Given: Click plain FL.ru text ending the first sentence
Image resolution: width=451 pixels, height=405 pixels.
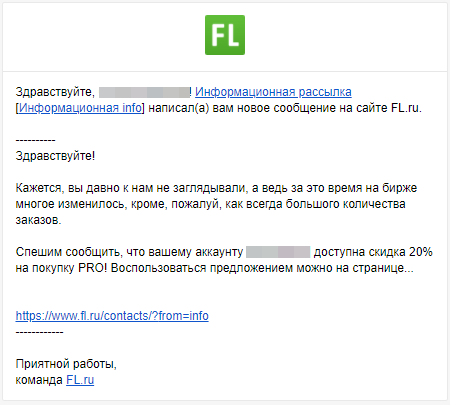Looking at the screenshot, I should (406, 108).
